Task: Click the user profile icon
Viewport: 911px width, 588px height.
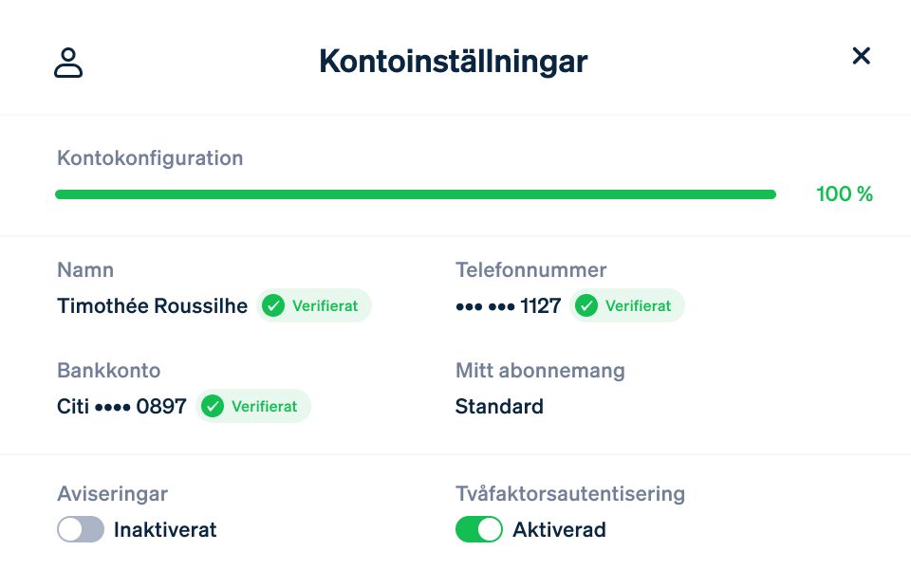Action: point(68,63)
